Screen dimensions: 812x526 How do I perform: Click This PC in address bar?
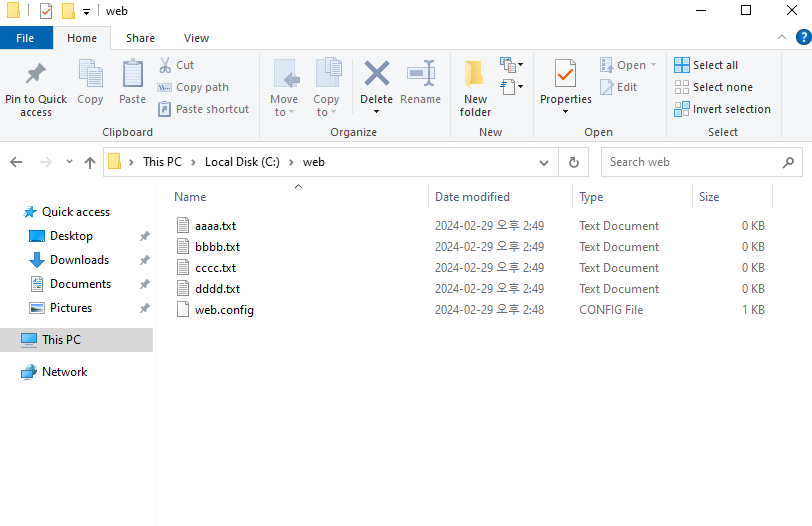tap(163, 162)
